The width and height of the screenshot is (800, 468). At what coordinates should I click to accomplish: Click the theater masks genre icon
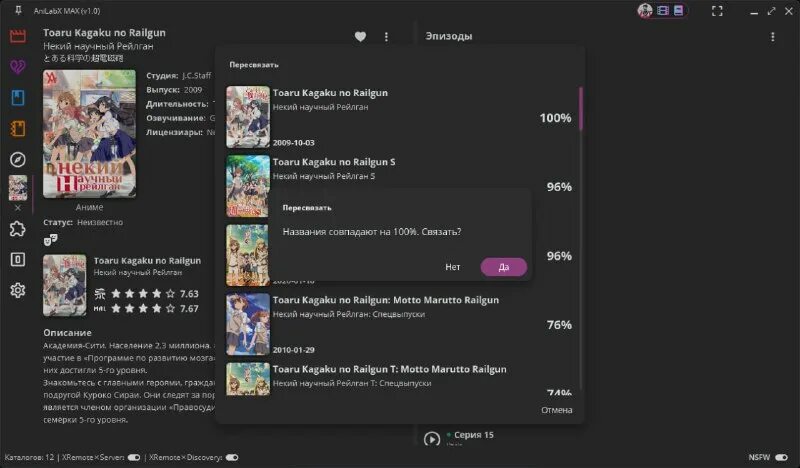point(51,239)
